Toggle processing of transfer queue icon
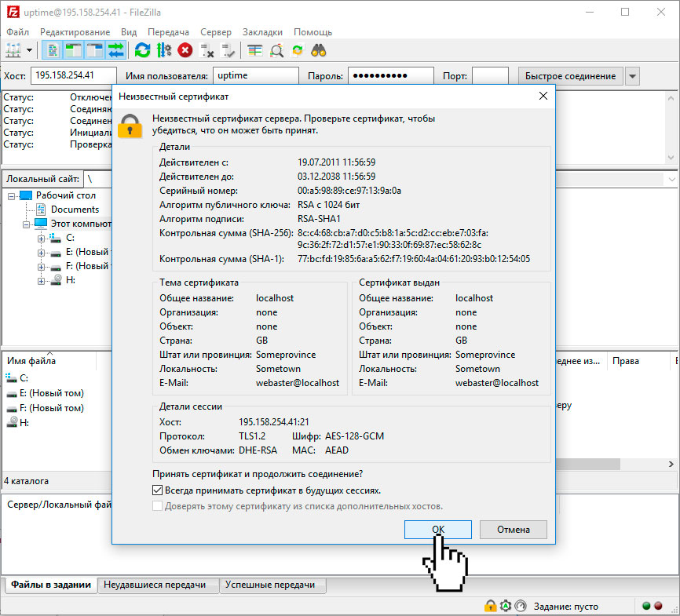Viewport: 680px width, 616px height. point(164,50)
